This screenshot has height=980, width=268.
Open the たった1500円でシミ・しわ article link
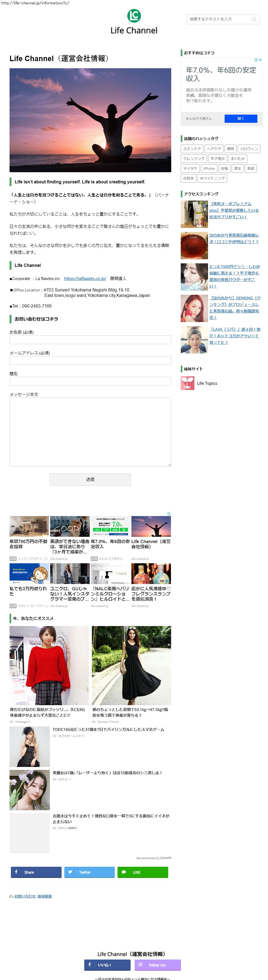pos(234,276)
